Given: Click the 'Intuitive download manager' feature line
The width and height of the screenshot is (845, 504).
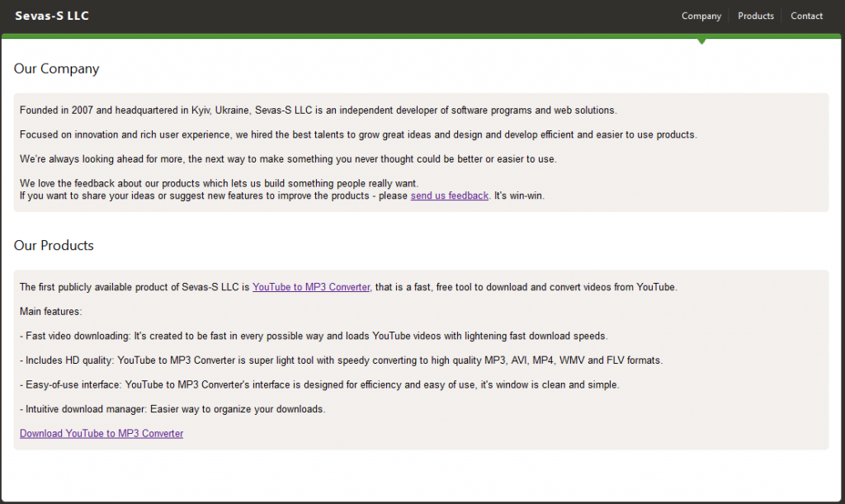Looking at the screenshot, I should [x=172, y=409].
